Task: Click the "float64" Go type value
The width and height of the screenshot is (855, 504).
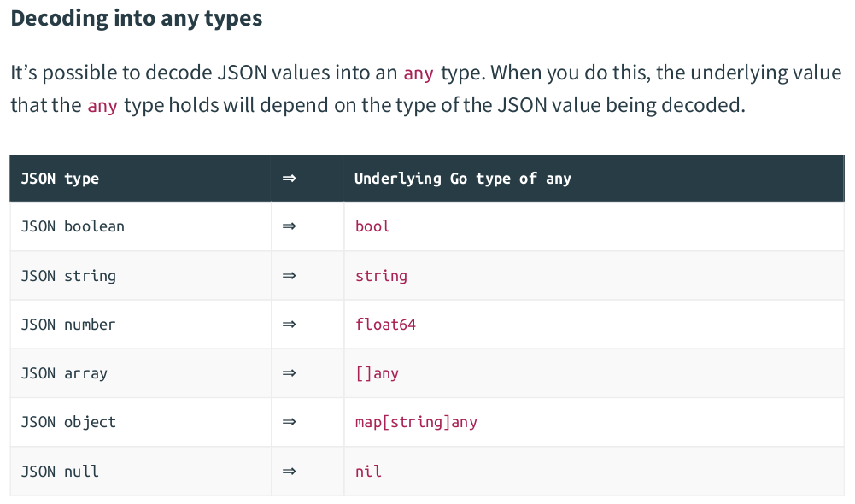Action: coord(385,325)
